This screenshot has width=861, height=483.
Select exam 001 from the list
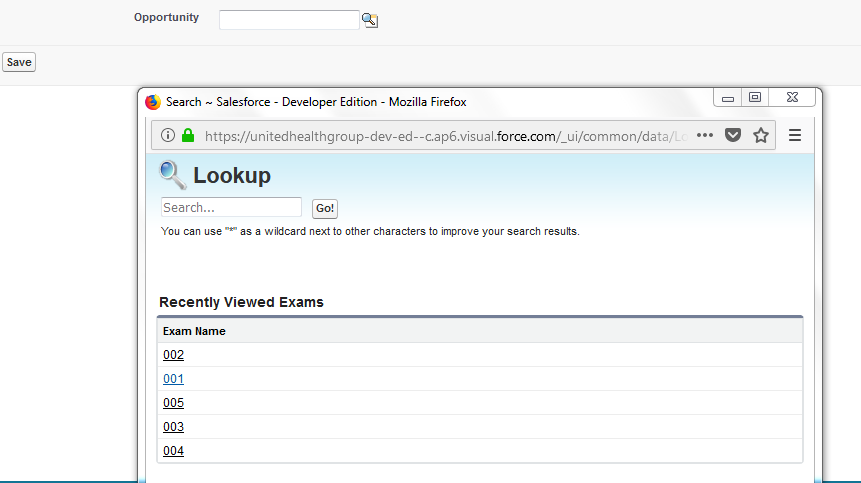point(173,379)
